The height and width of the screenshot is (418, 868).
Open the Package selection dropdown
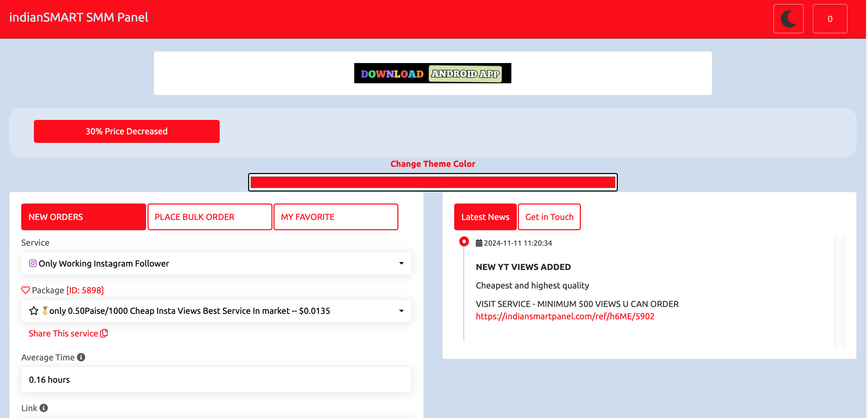(x=401, y=311)
